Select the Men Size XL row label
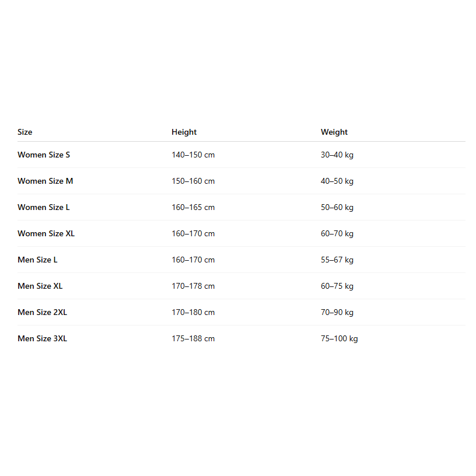Viewport: 476px width, 476px height. [40, 286]
